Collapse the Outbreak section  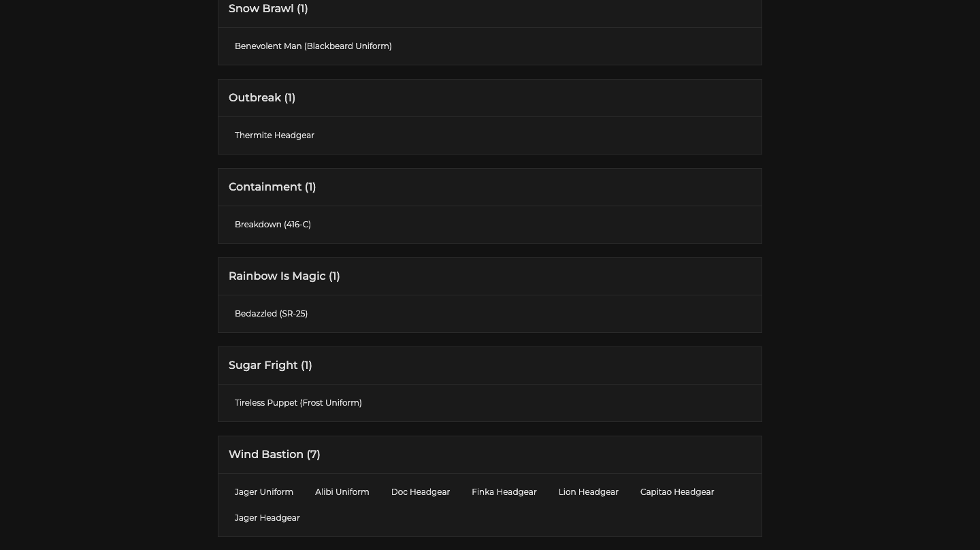click(261, 98)
